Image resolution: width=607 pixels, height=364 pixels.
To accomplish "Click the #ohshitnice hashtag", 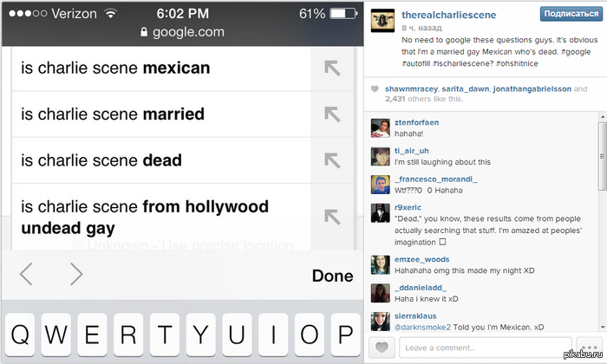I will coord(517,63).
